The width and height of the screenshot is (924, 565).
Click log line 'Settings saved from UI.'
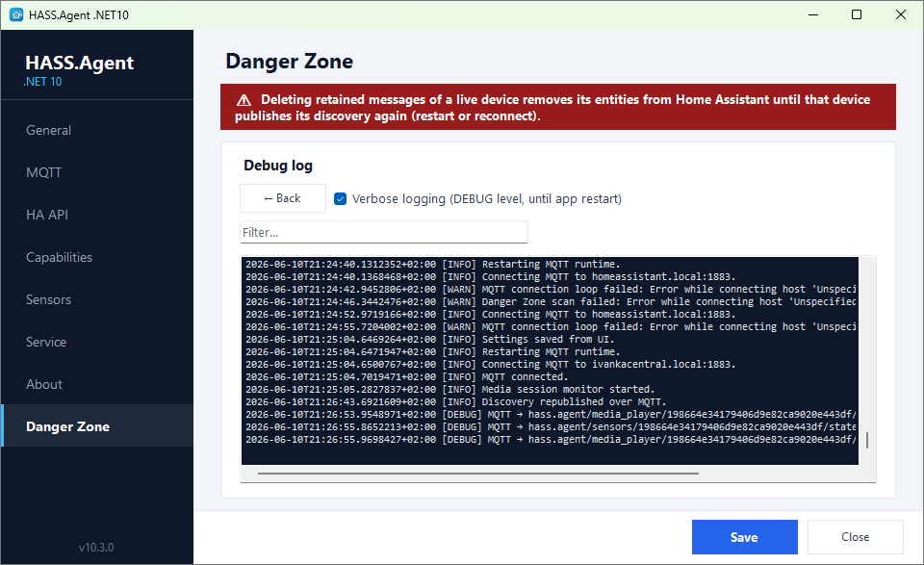[x=429, y=340]
